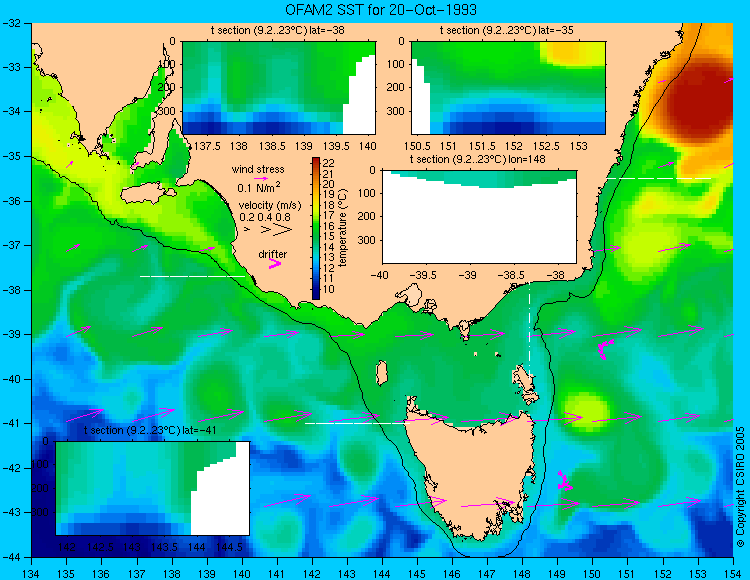Click the temperature color bar
Viewport: 750px width, 580px height.
tap(316, 229)
